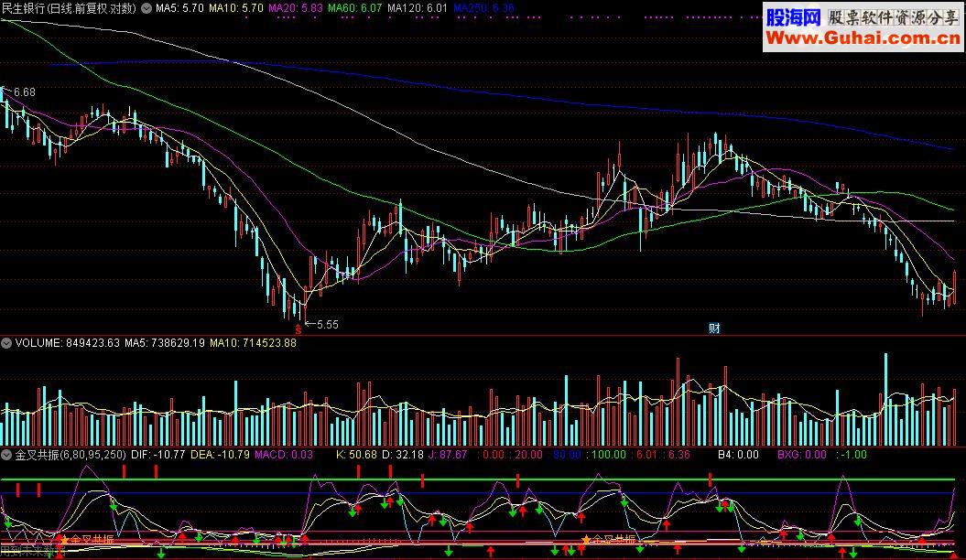Select the D: 32.18 value
The height and width of the screenshot is (560, 966).
(403, 455)
